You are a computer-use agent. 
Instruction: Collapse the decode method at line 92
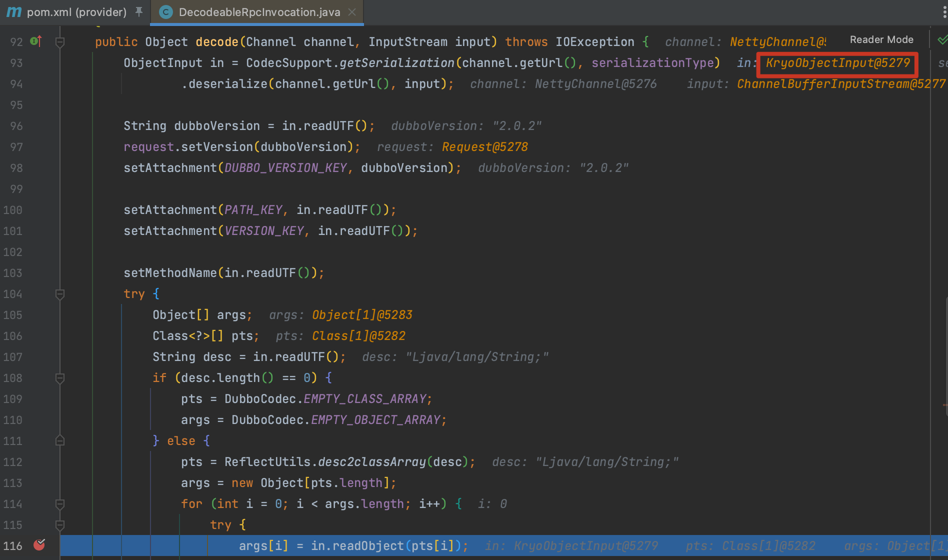60,42
